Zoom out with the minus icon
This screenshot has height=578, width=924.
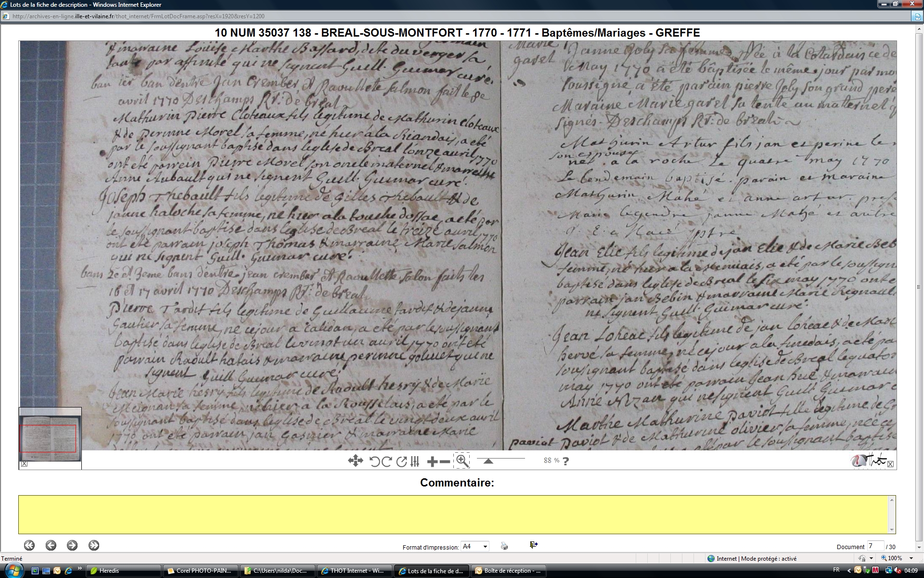pos(445,462)
